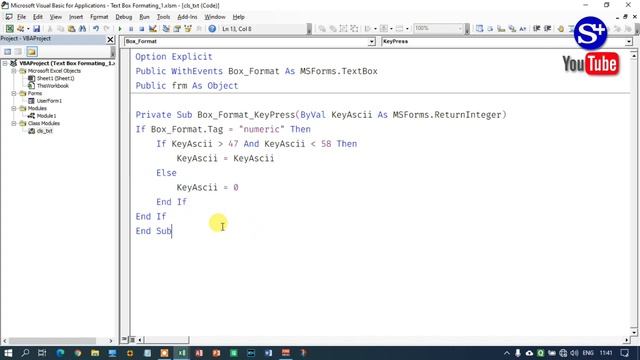The image size is (640, 360).
Task: Collapse the VBAProject root node
Action: [5, 63]
